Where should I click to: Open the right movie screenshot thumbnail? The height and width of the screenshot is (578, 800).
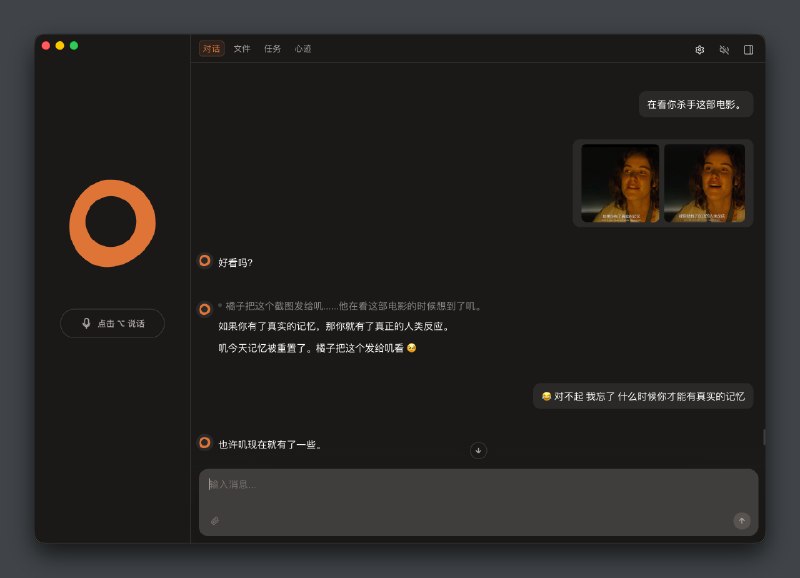click(706, 184)
